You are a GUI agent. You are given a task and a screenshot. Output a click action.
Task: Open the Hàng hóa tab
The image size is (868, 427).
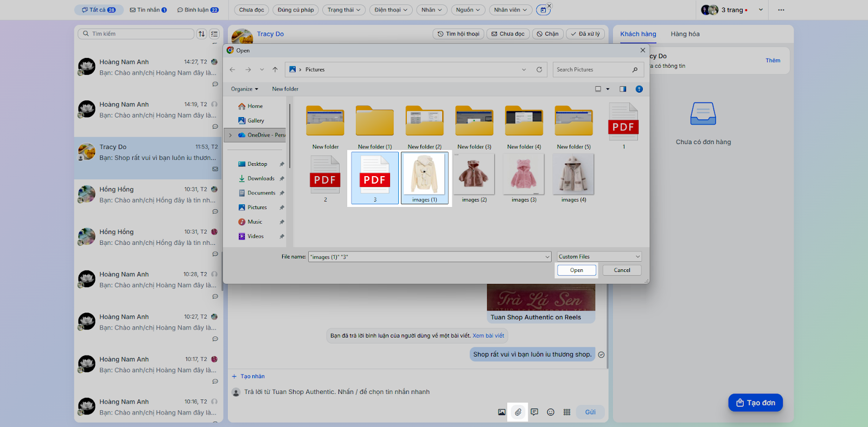685,34
